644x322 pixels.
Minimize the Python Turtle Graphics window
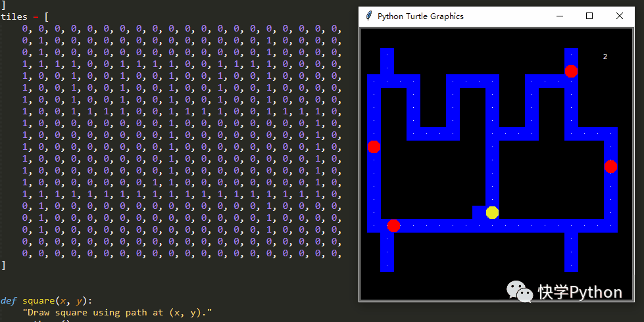click(x=559, y=16)
